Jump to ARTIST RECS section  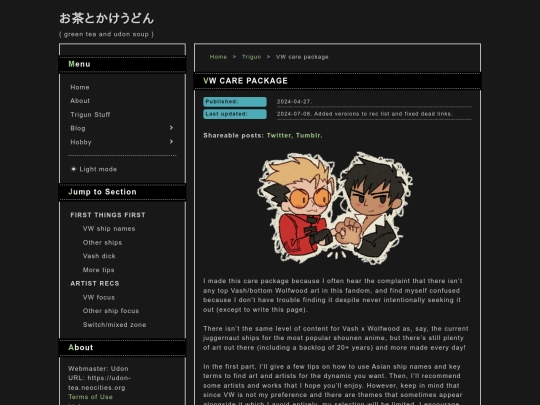point(95,283)
